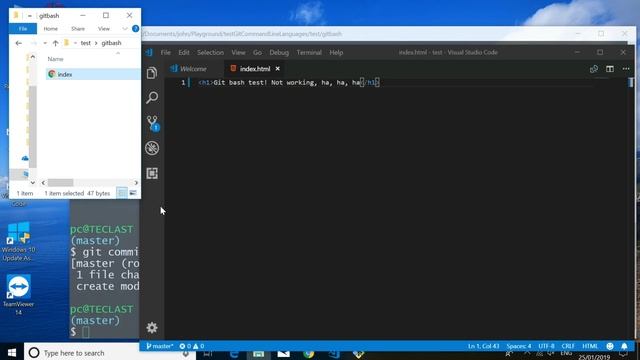This screenshot has width=640, height=360.
Task: Open the Windows 10 Update Assistant shortcut
Action: 18,242
